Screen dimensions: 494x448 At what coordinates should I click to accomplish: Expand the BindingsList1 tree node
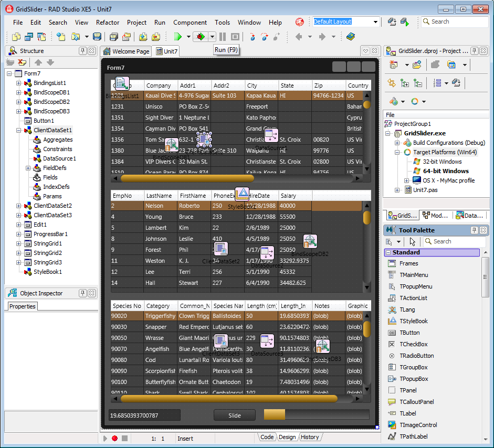point(18,83)
